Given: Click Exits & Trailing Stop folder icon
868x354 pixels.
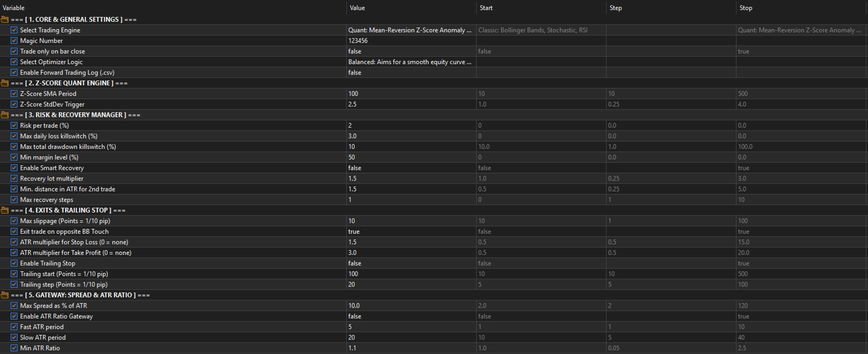Looking at the screenshot, I should coord(5,210).
